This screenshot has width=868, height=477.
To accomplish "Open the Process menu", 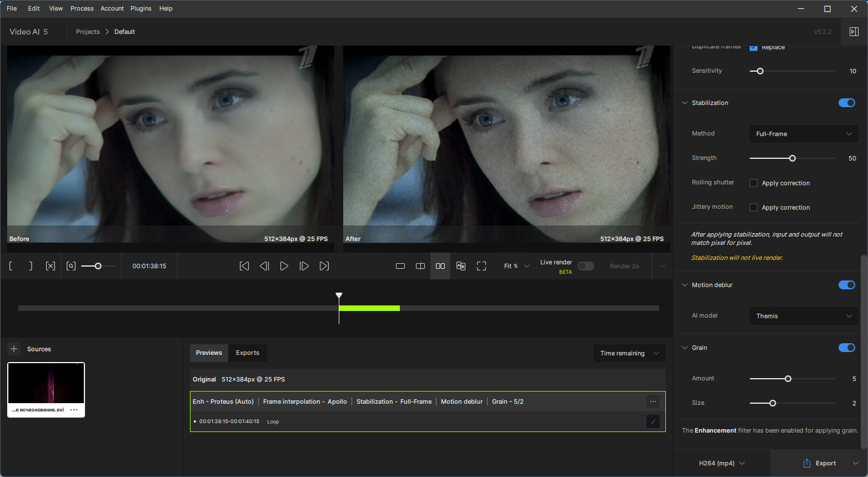I will 82,8.
